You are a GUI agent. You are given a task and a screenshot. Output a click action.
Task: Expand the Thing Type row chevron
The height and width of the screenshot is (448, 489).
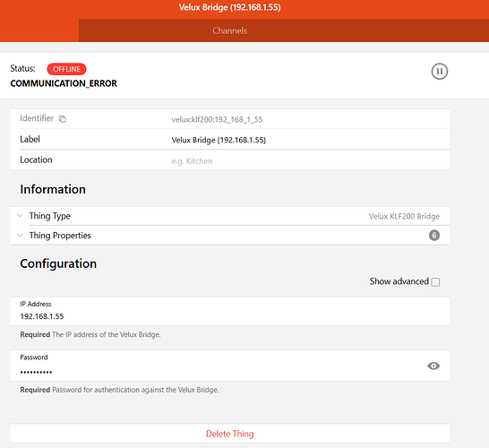point(20,216)
